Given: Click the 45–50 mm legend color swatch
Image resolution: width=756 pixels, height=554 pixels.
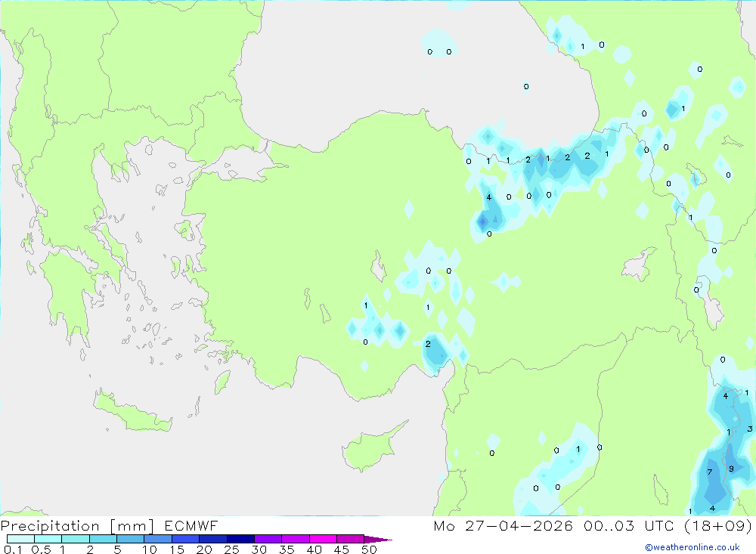Looking at the screenshot, I should (351, 539).
